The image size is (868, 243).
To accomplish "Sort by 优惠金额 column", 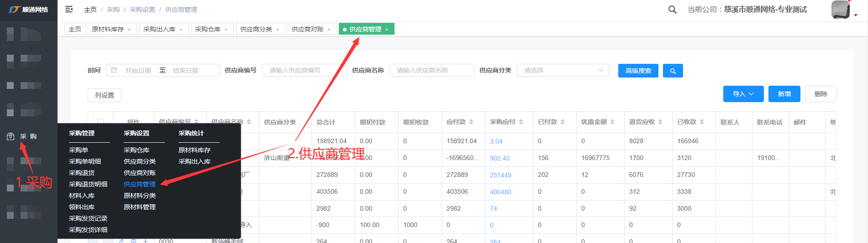I will [x=612, y=122].
